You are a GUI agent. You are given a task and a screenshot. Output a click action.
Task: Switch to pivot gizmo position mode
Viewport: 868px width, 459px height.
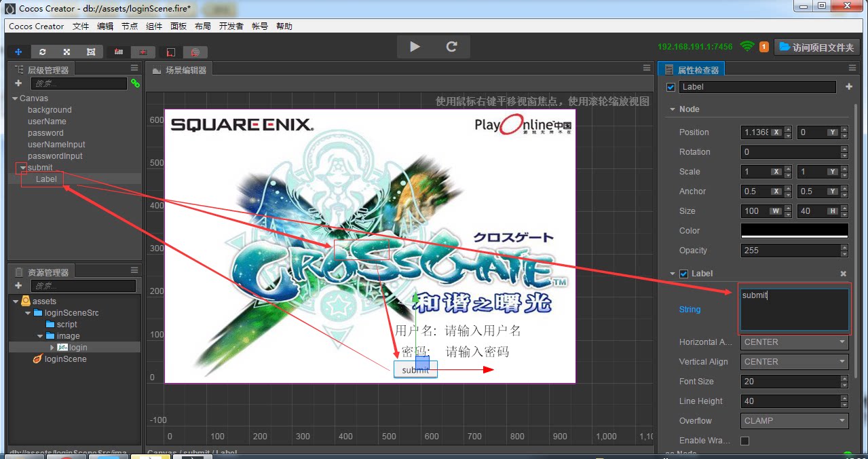point(119,52)
